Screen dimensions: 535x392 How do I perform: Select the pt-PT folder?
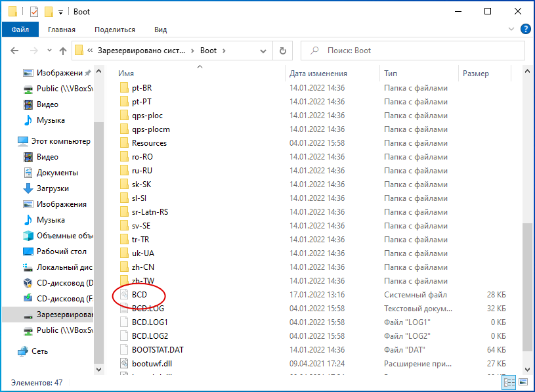coord(142,102)
